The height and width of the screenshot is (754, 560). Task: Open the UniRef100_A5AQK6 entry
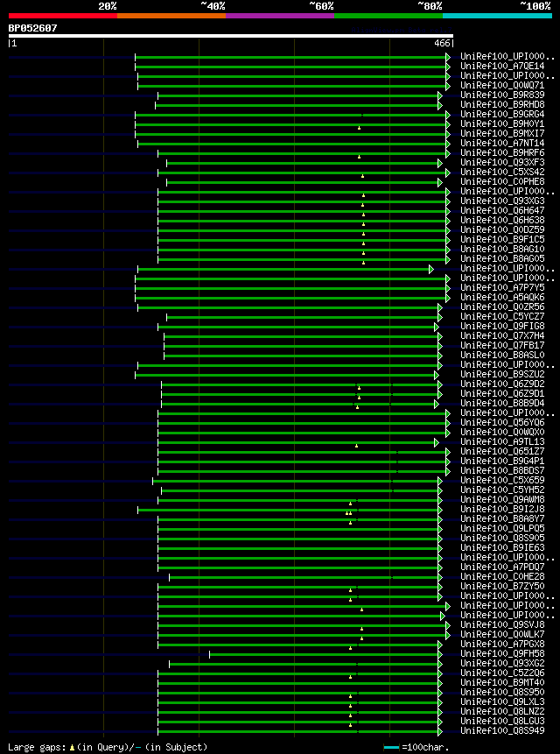point(502,297)
